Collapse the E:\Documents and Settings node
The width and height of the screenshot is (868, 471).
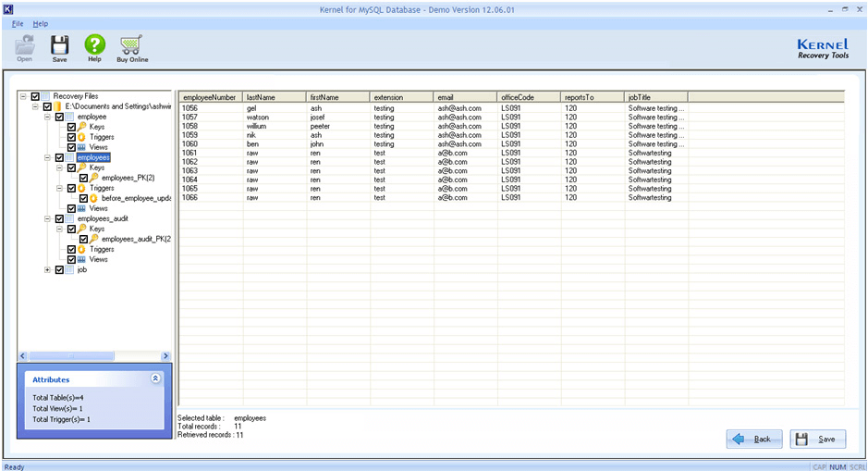click(x=35, y=106)
